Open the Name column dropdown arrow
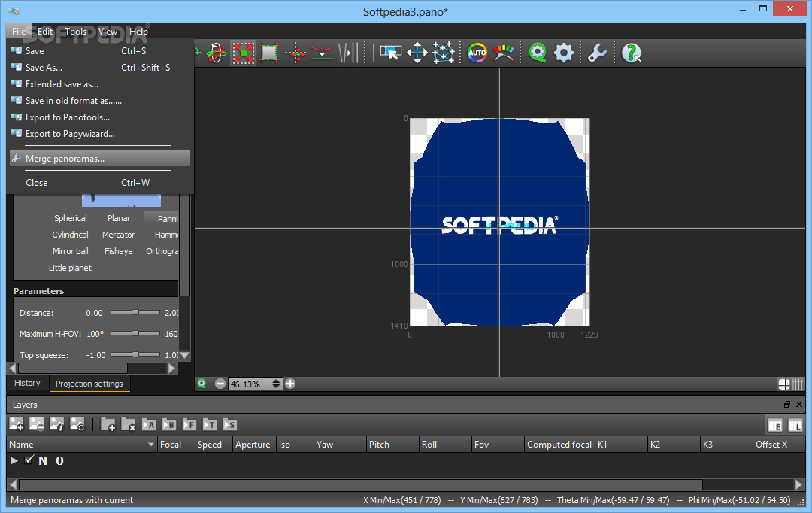Viewport: 812px width, 513px height. [x=150, y=445]
